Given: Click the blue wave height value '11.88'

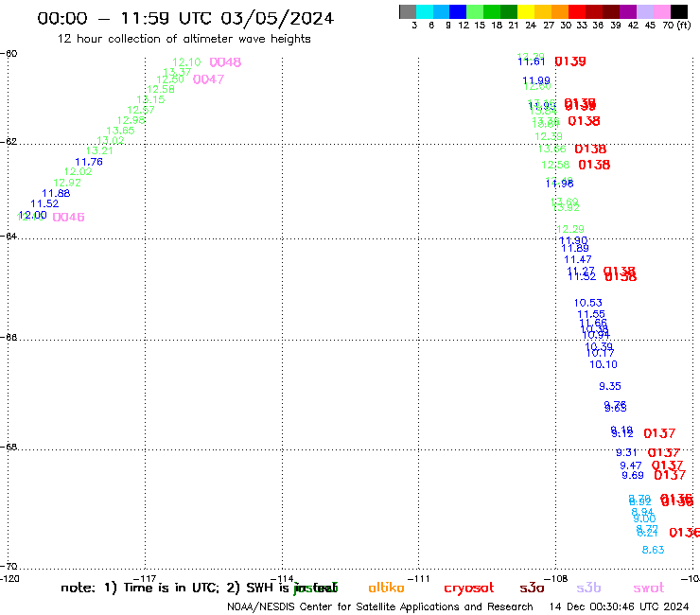Looking at the screenshot, I should click(x=56, y=193).
